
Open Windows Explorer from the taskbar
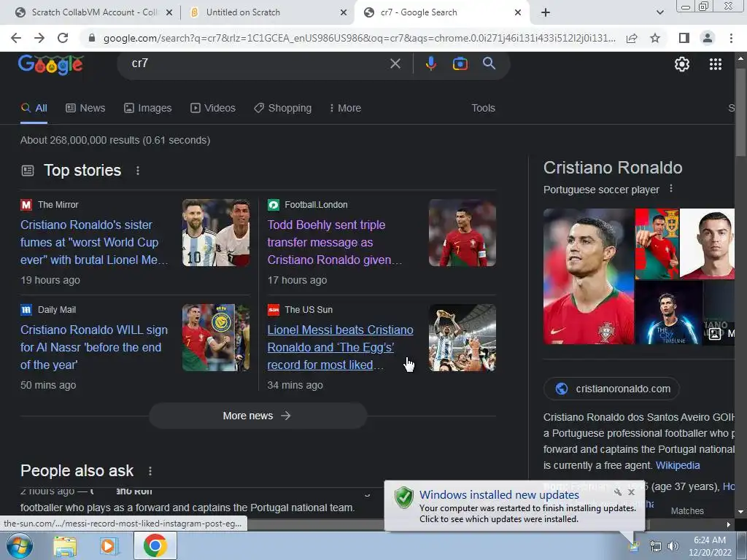65,546
